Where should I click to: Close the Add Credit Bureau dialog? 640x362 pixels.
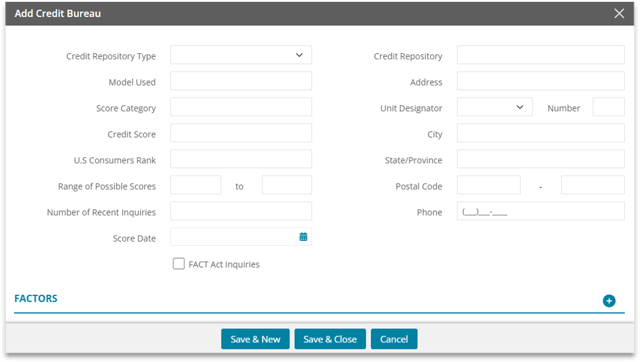[619, 13]
